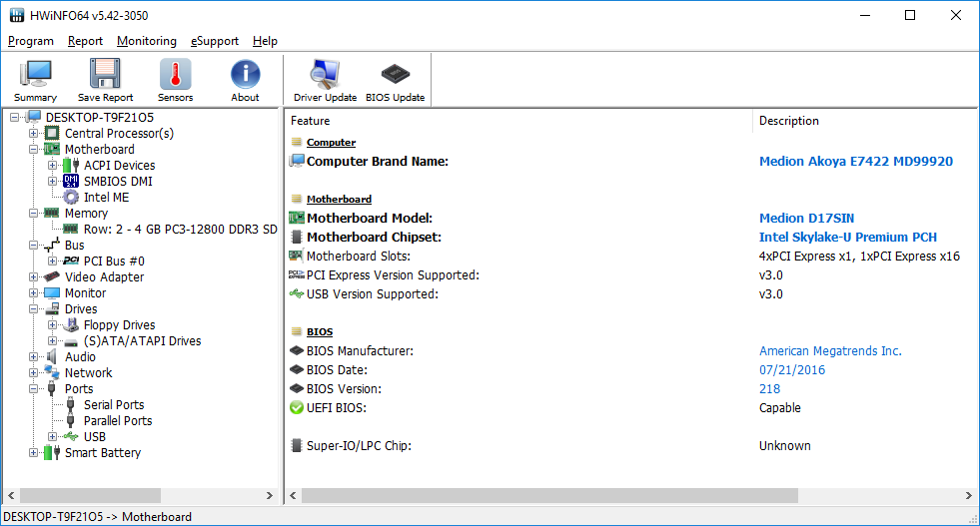980x526 pixels.
Task: Click the Medion Akoya E7422 MD99920 link
Action: 855,162
